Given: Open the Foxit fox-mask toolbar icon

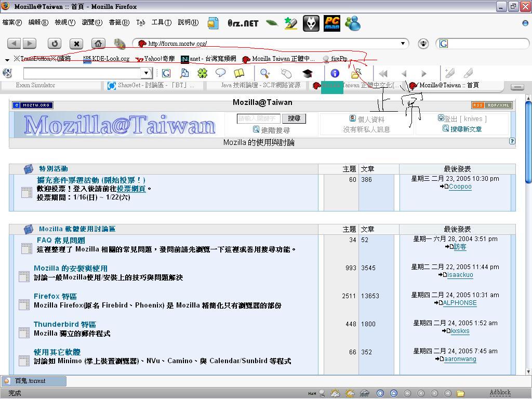Looking at the screenshot, I should coord(311,23).
